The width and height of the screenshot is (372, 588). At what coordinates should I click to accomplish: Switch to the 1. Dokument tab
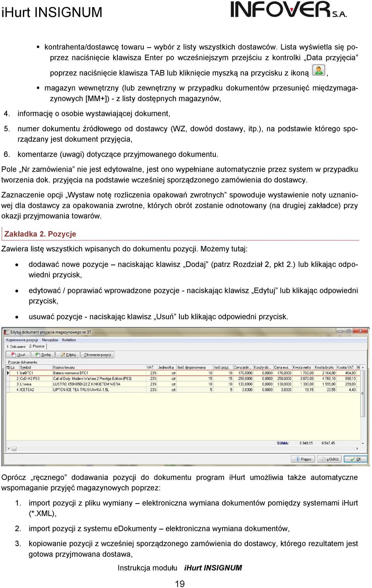click(x=16, y=346)
